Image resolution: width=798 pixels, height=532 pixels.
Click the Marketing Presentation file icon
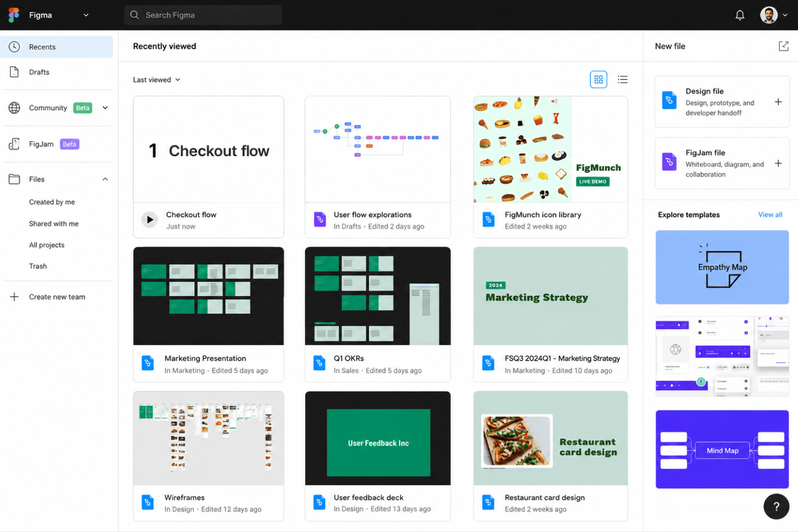(148, 363)
